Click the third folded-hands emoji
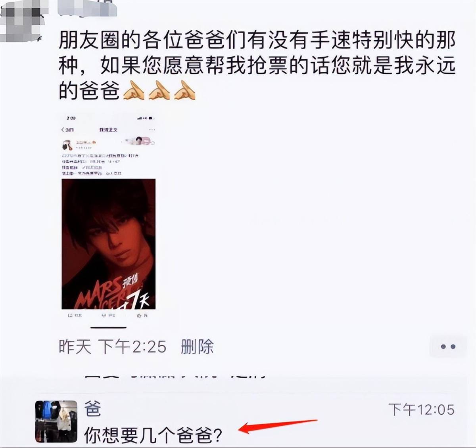Image resolution: width=476 pixels, height=448 pixels. 184,90
